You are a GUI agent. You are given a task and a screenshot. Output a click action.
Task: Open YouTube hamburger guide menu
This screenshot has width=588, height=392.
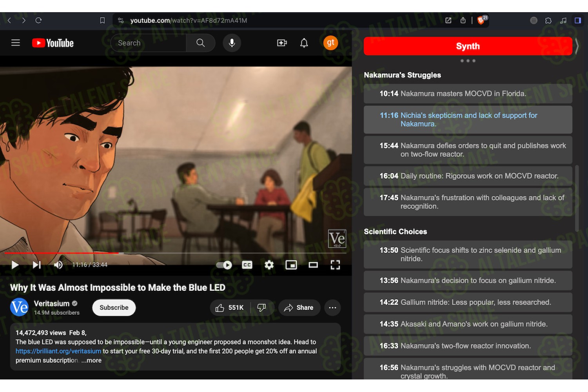coord(16,43)
